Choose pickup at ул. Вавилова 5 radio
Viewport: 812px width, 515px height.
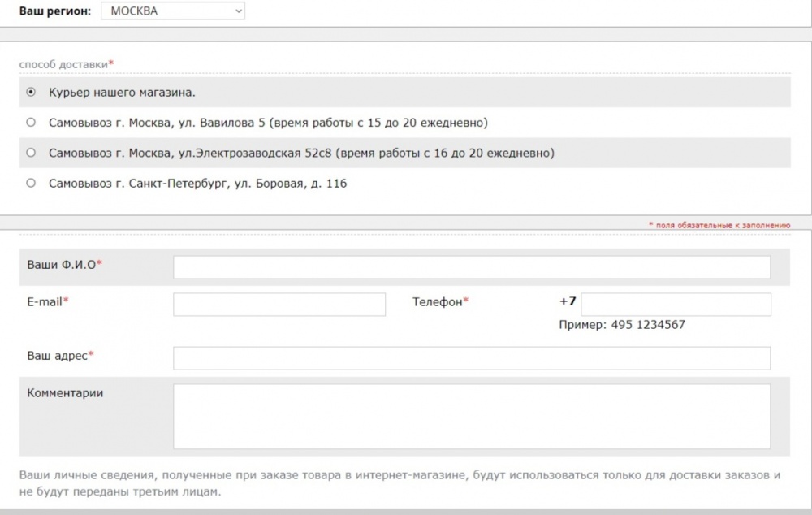tap(31, 123)
